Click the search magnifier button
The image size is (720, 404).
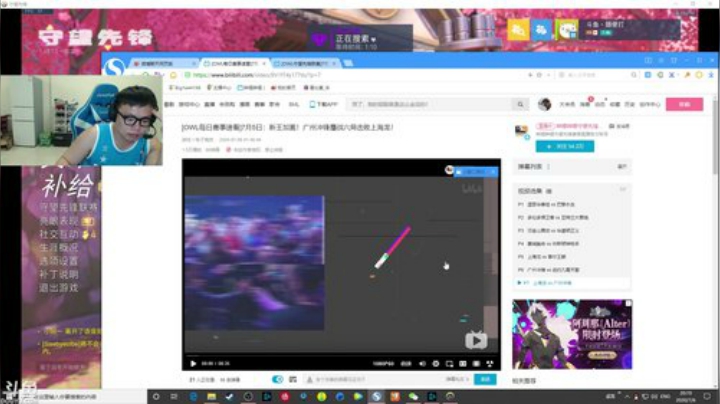(x=520, y=104)
